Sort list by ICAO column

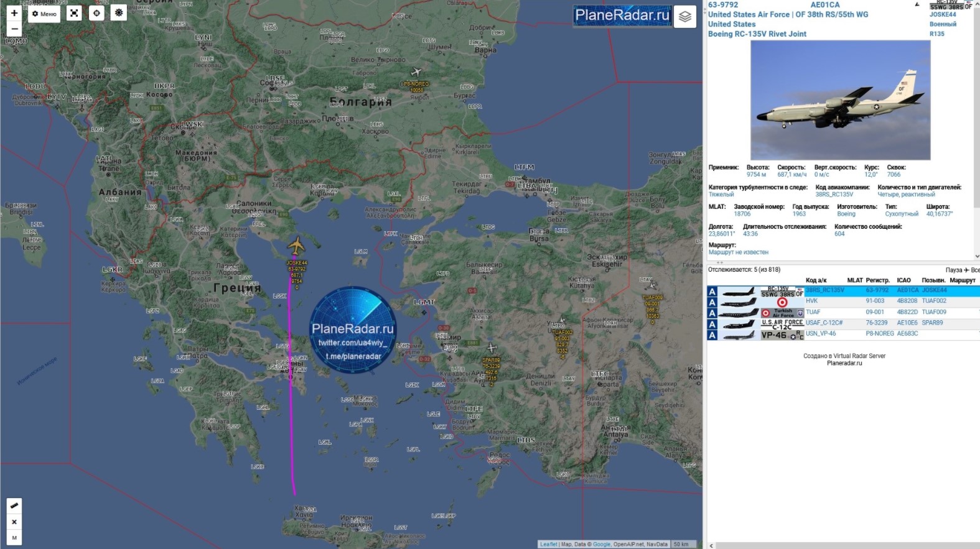tap(903, 280)
